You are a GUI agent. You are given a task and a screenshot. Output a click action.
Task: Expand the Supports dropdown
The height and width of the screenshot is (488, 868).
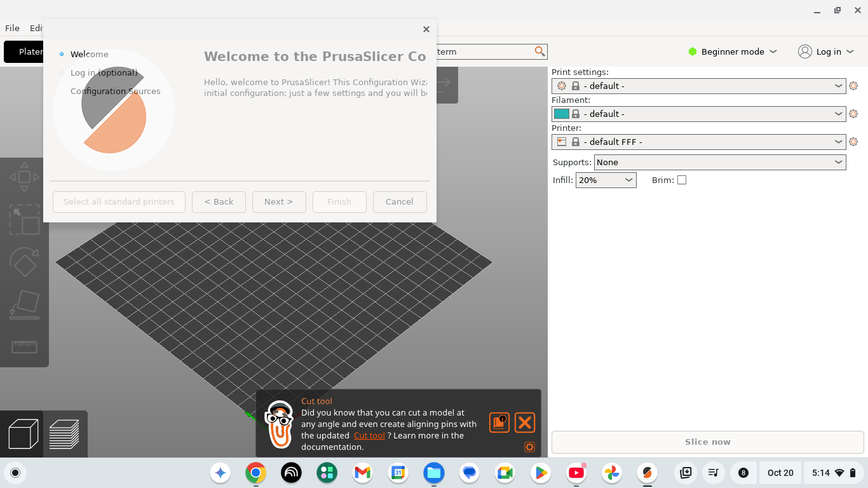(x=720, y=162)
